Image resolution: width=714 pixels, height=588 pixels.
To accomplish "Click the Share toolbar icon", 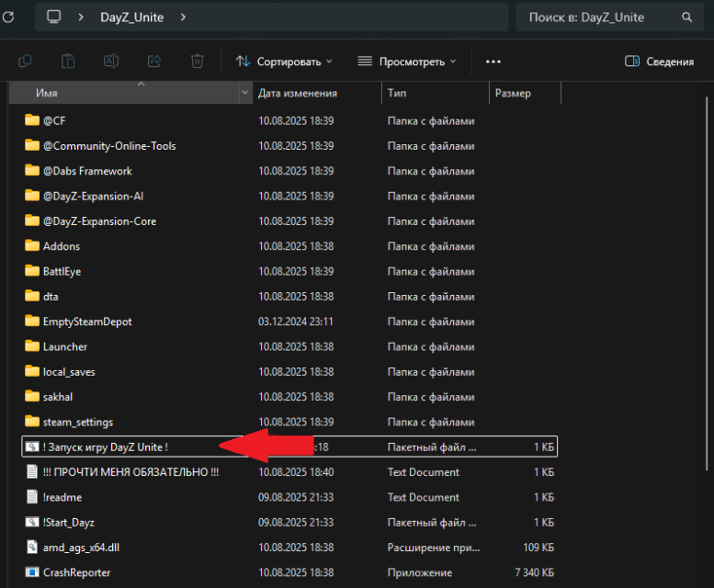I will (x=154, y=61).
